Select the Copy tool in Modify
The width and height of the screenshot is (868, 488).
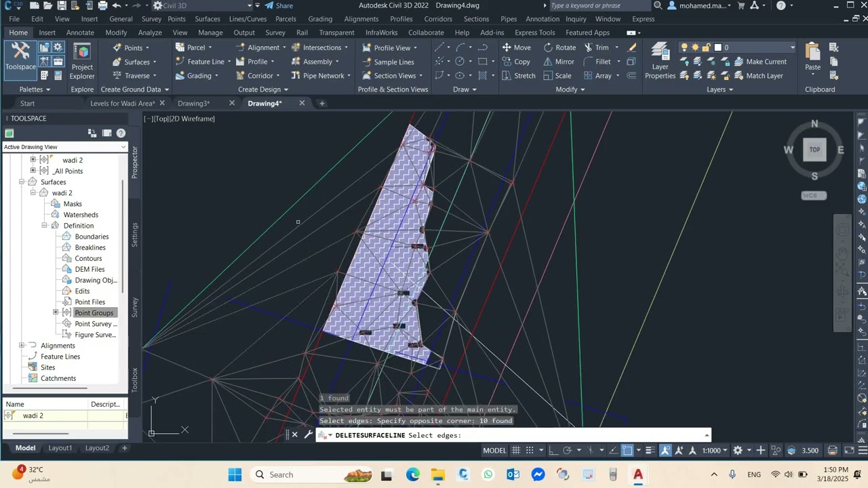pos(516,62)
